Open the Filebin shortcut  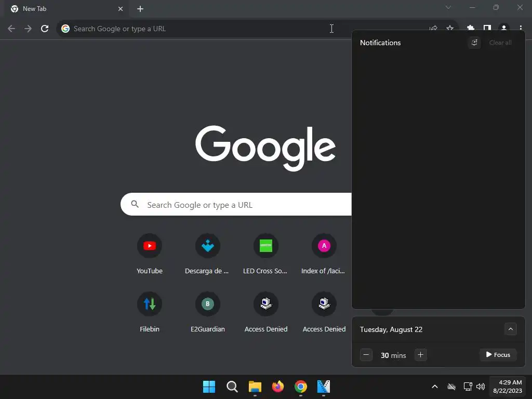click(x=149, y=312)
